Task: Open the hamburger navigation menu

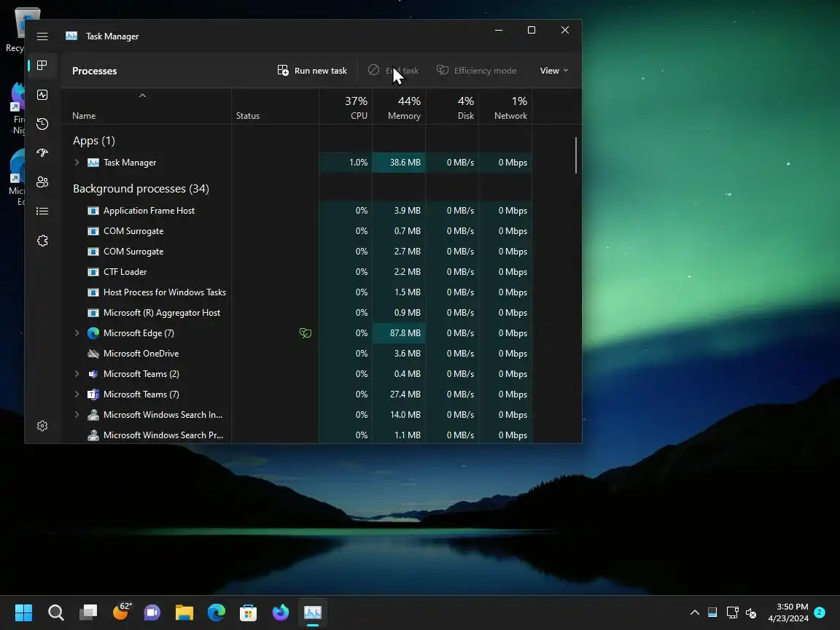Action: (x=42, y=36)
